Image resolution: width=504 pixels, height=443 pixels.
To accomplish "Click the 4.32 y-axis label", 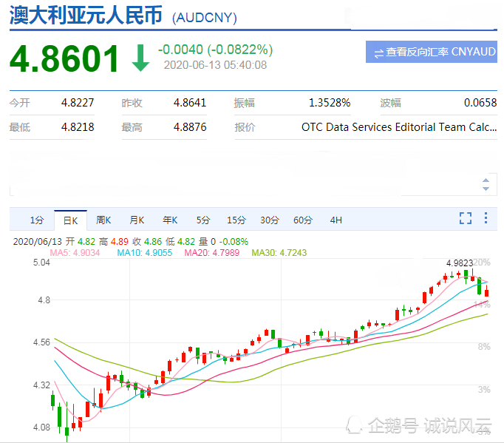I will click(x=41, y=385).
